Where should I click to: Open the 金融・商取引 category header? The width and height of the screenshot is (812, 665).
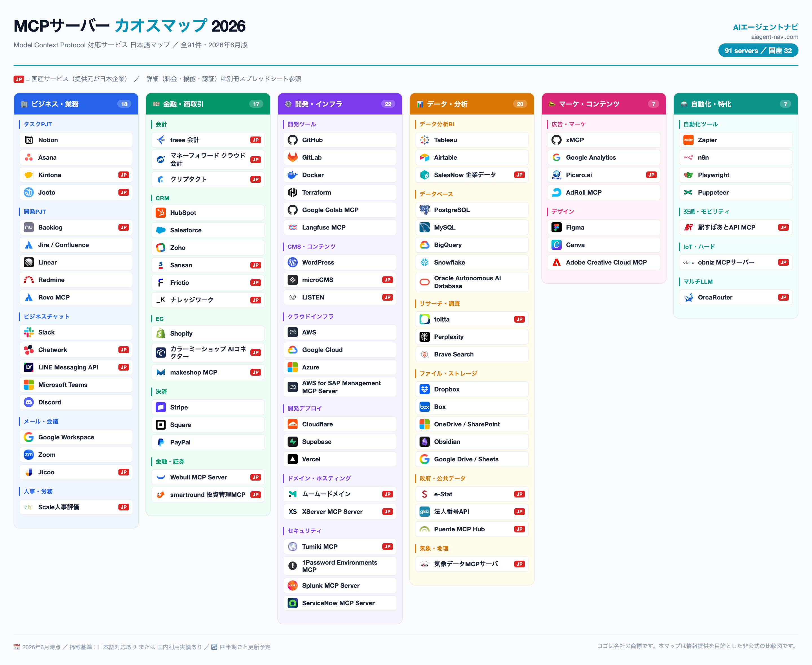coord(208,104)
